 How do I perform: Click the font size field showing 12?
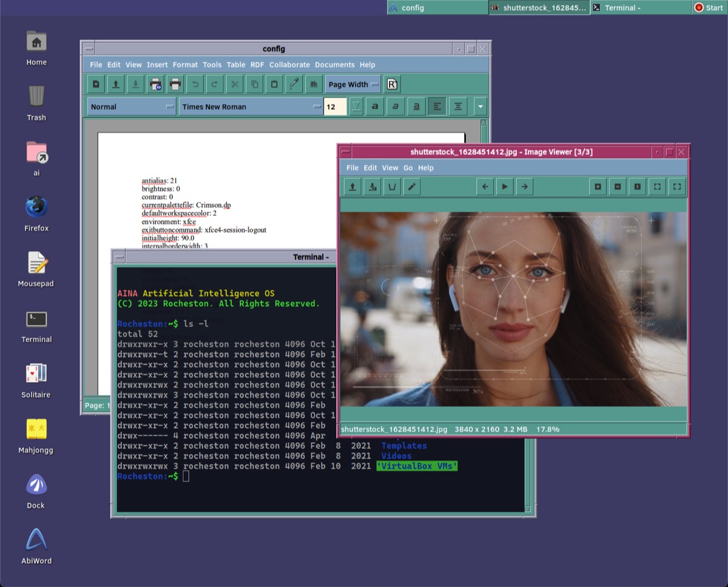pyautogui.click(x=334, y=107)
